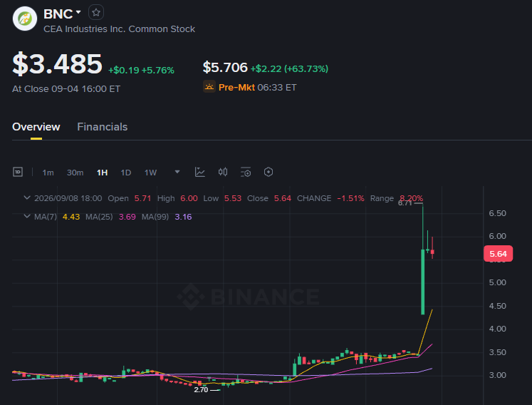
Task: Select the 30m timeframe
Action: (x=75, y=173)
